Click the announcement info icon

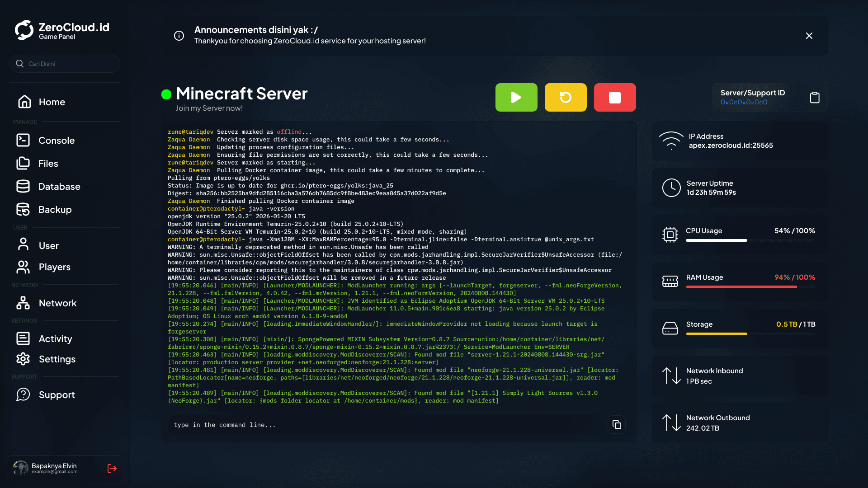(179, 36)
